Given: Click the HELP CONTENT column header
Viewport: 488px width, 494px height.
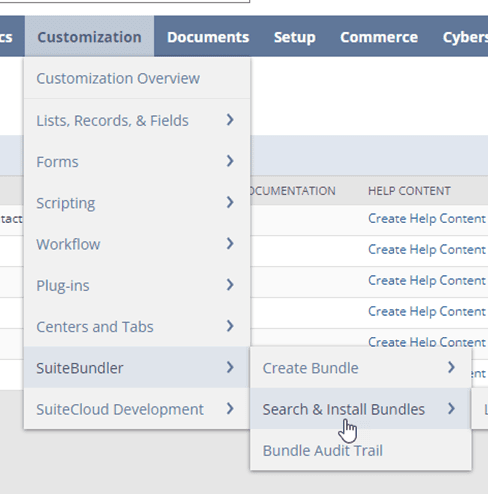Looking at the screenshot, I should tap(409, 191).
